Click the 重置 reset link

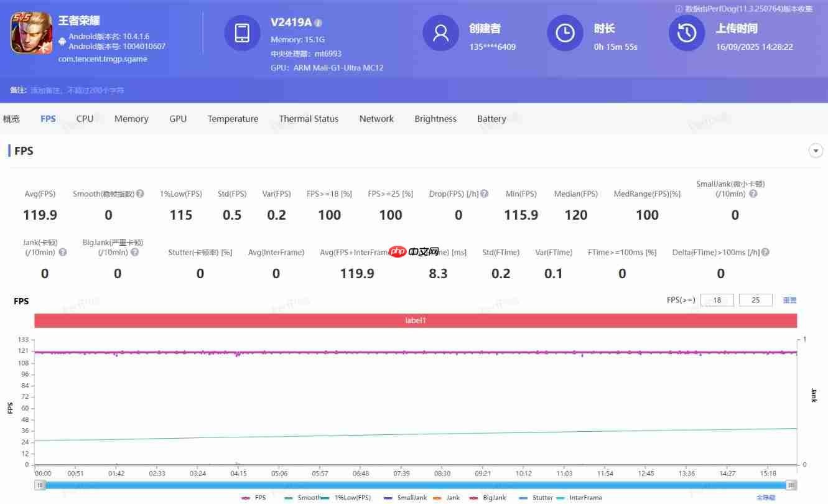[x=790, y=300]
